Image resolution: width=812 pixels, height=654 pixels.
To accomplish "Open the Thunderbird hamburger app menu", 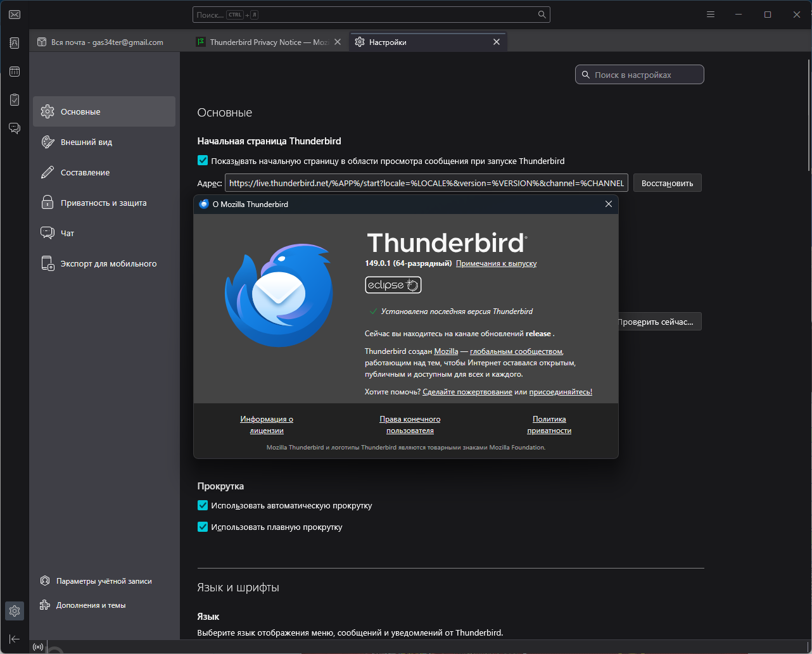I will [711, 15].
